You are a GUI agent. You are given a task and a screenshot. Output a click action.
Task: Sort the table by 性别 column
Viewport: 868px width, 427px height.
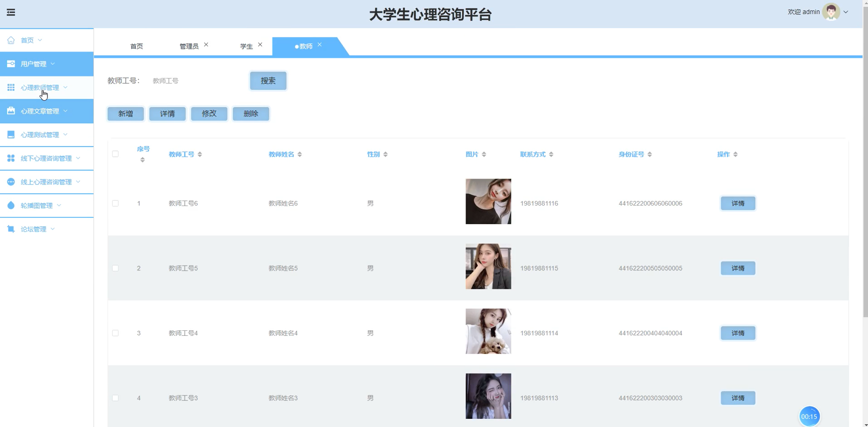pos(386,154)
